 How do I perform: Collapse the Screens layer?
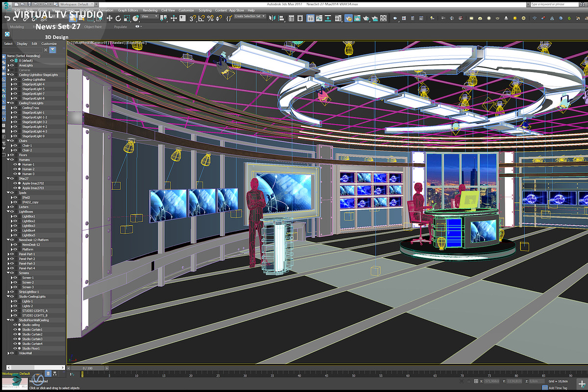coord(8,273)
